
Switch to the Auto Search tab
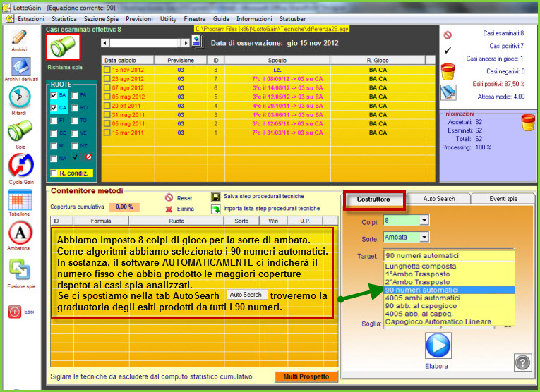pos(439,199)
